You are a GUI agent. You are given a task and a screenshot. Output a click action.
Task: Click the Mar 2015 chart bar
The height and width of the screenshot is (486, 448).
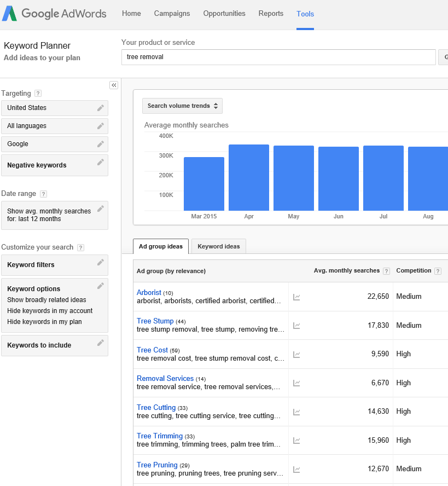(x=204, y=184)
